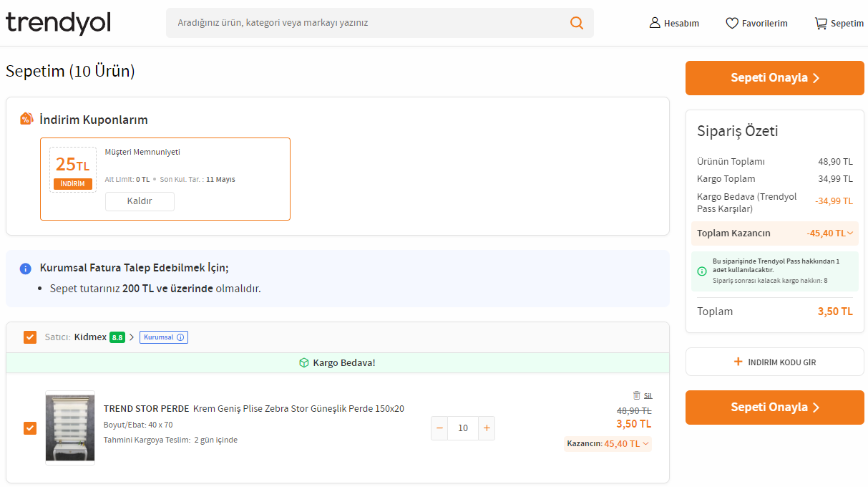Expand product Kazancın 45,40 TL dropdown
868x487 pixels.
pos(608,444)
